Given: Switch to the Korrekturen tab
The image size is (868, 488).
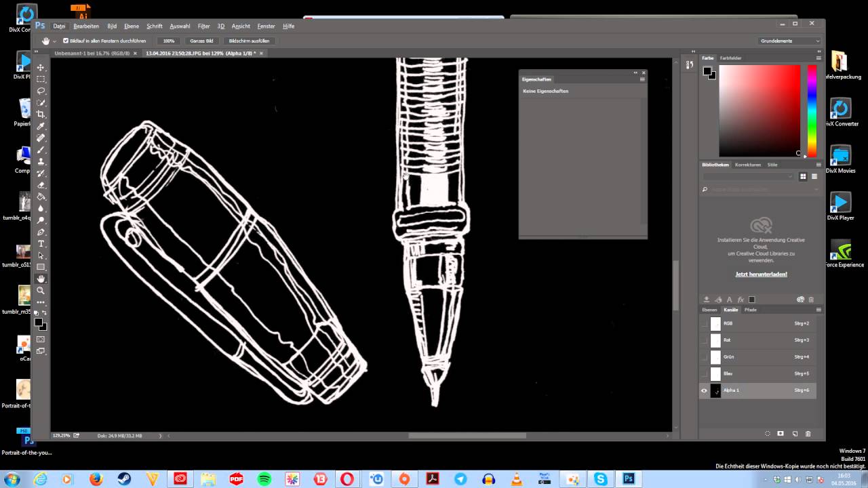Looking at the screenshot, I should 748,165.
